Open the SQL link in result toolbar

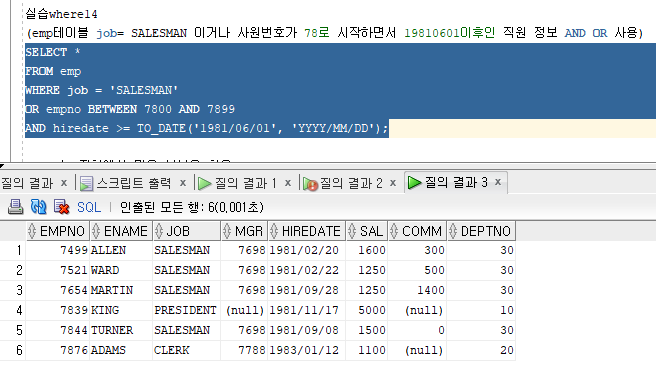pyautogui.click(x=89, y=207)
